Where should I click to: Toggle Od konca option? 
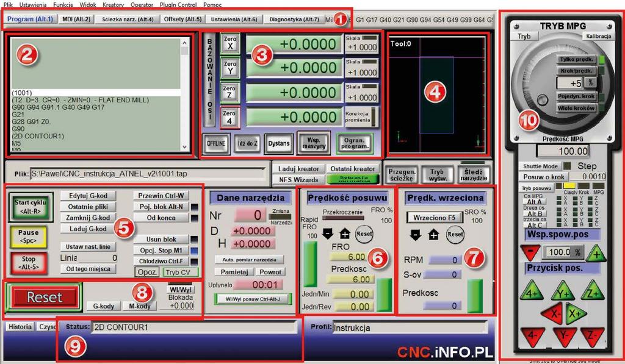pos(161,218)
